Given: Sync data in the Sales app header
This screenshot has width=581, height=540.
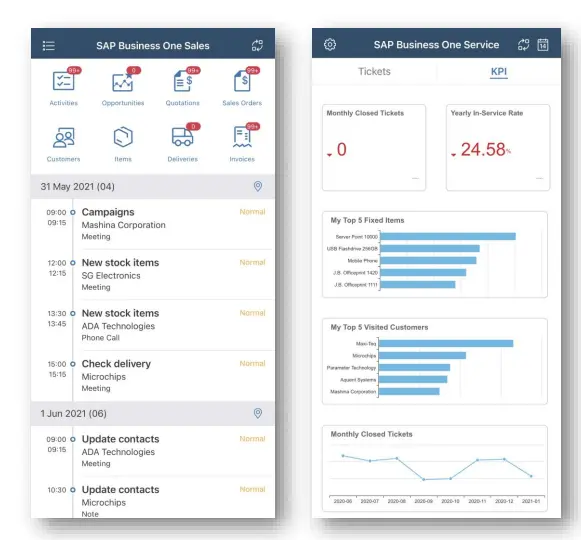Looking at the screenshot, I should [257, 46].
